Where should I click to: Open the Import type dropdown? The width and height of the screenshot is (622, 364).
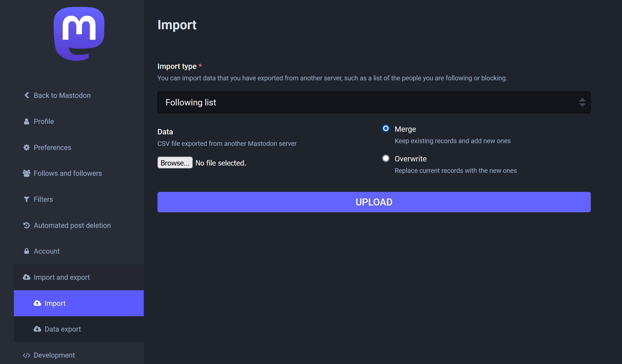(x=373, y=102)
